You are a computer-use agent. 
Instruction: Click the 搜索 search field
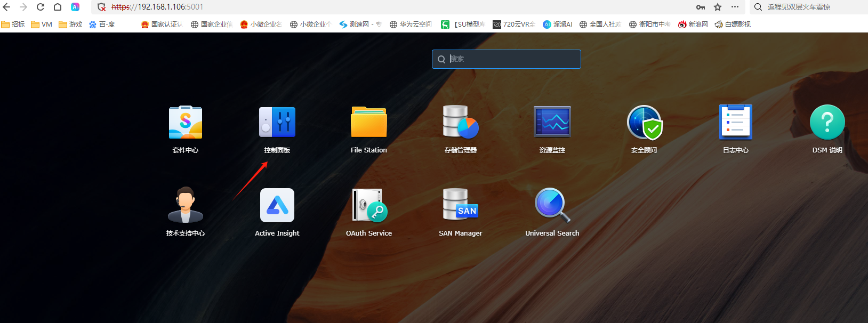tap(506, 59)
